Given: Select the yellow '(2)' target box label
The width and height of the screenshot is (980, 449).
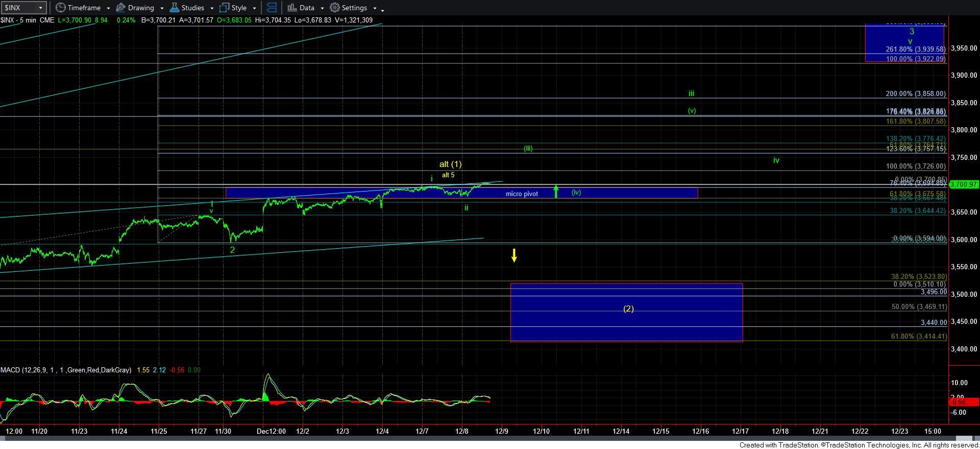Looking at the screenshot, I should [628, 309].
